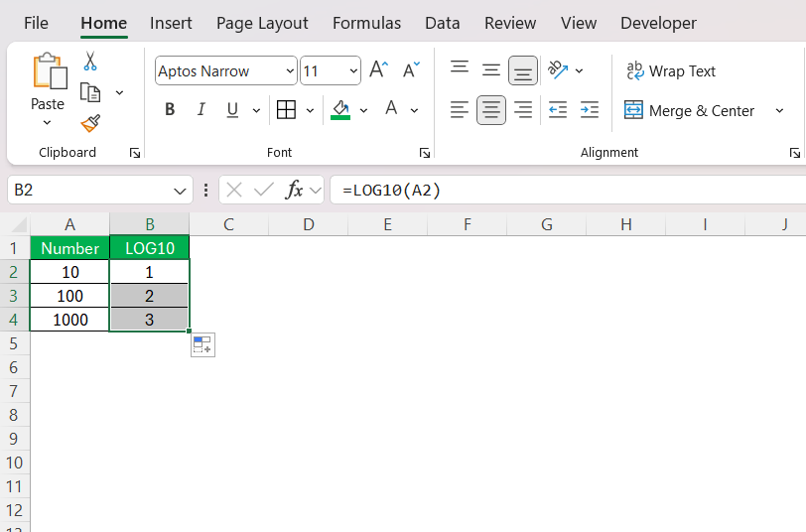This screenshot has height=532, width=806.
Task: Click the Paste clipboard icon
Action: 50,70
